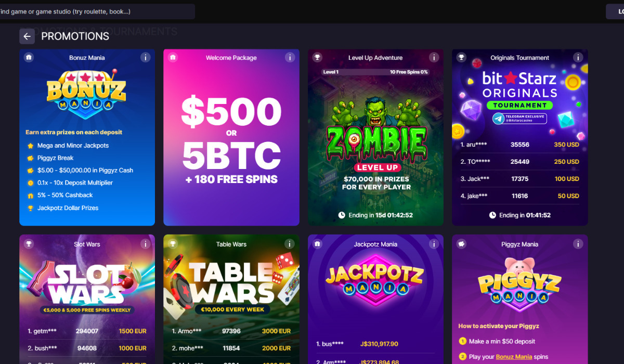The height and width of the screenshot is (364, 624).
Task: Click info icon on Jackpotz Mania card
Action: tap(434, 244)
